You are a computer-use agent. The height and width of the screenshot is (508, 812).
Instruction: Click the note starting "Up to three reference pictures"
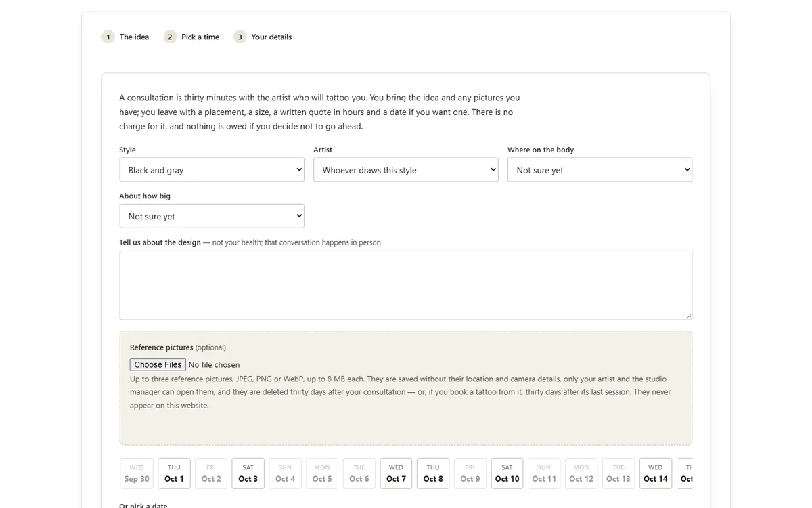[x=401, y=392]
